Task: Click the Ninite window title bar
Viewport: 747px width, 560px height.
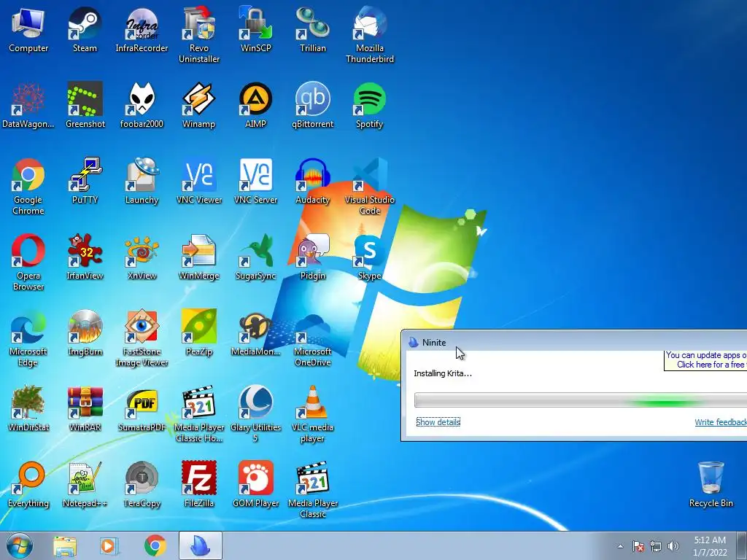Action: (x=574, y=341)
